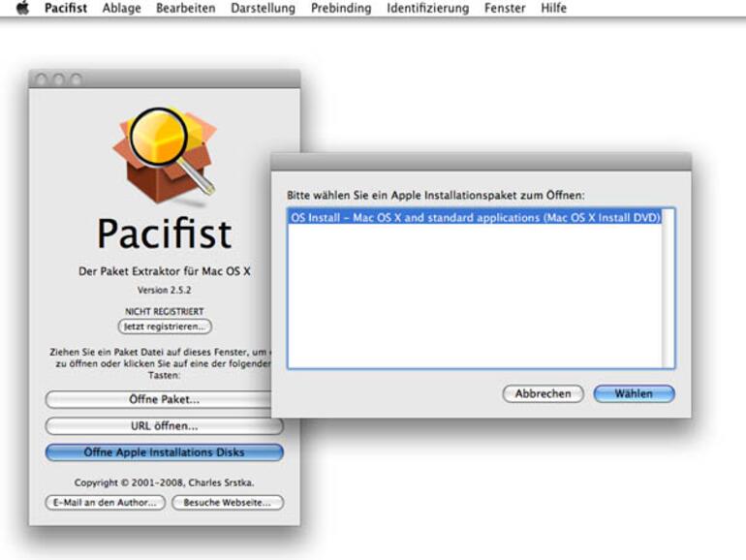Click the NICHT REGISTRIERT label

click(164, 311)
